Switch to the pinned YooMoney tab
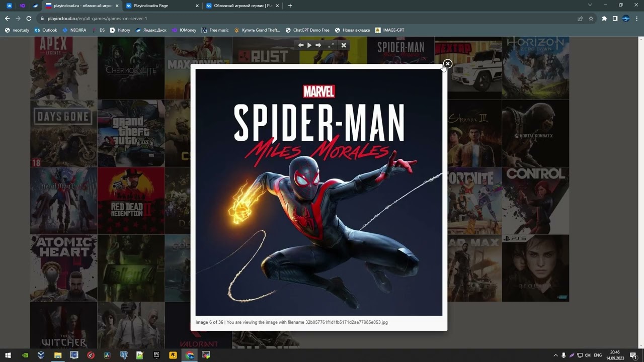Image resolution: width=644 pixels, height=362 pixels. [x=22, y=6]
